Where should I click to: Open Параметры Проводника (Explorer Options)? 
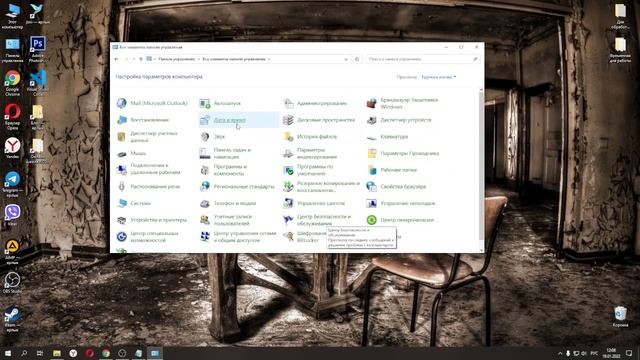[x=402, y=153]
